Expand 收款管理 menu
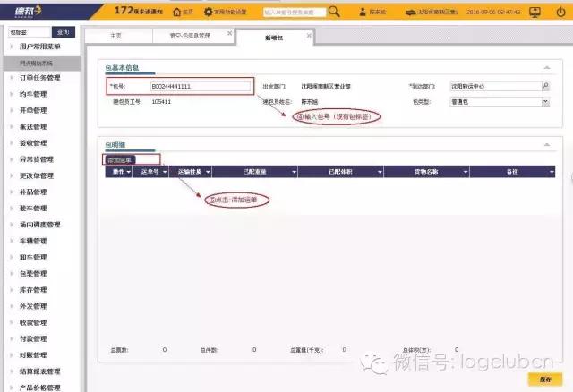The width and height of the screenshot is (573, 392). click(x=33, y=322)
